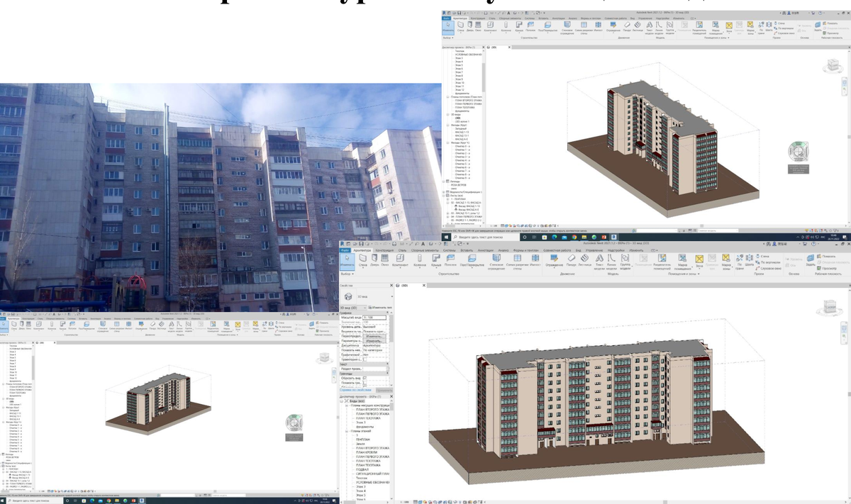
Task: Click the Применить button in Properties
Action: coord(384,390)
